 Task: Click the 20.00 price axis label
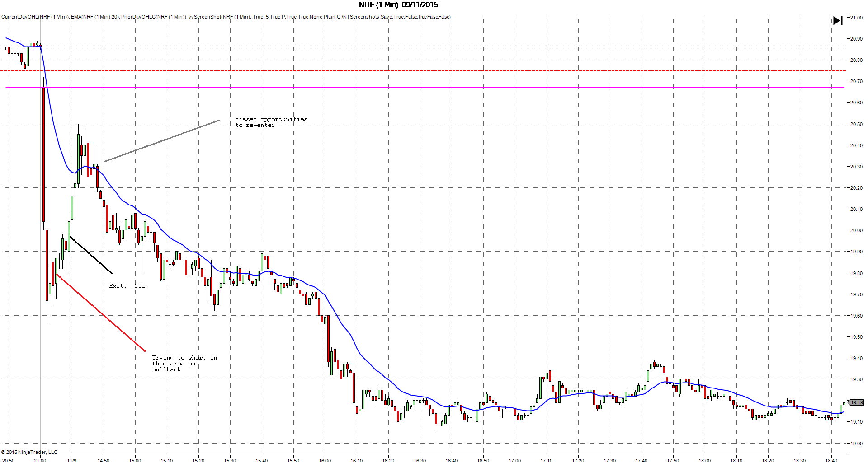[x=856, y=230]
